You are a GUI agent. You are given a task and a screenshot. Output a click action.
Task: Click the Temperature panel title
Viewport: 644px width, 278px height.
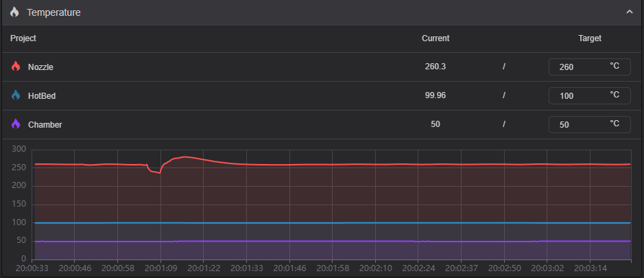pyautogui.click(x=53, y=12)
